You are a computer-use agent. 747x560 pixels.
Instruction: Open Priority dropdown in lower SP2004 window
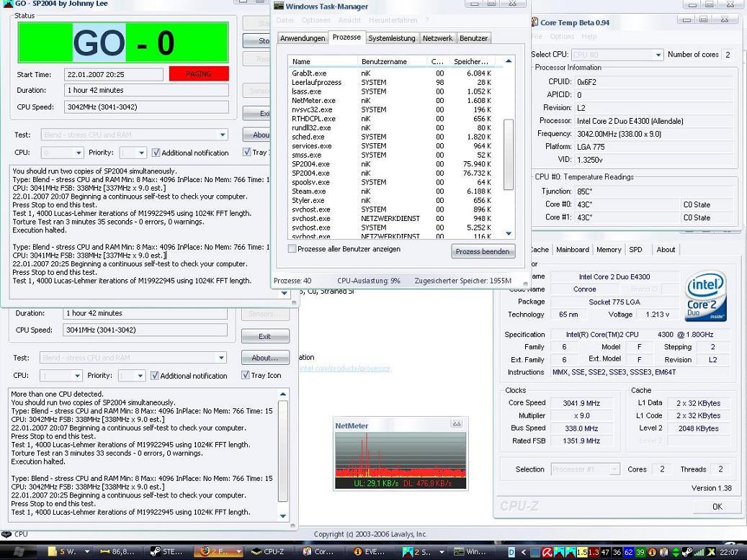[x=140, y=376]
